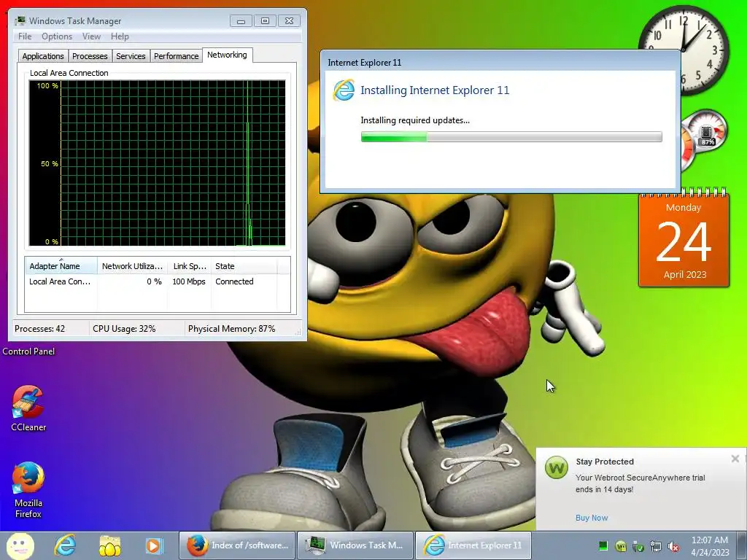Close the Windows Task Manager window
Image resolution: width=747 pixels, height=560 pixels.
click(x=289, y=21)
